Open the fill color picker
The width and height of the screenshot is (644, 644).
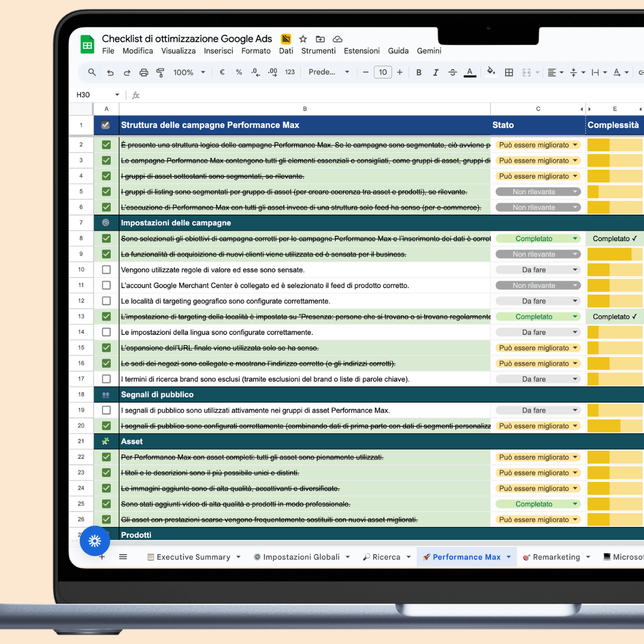491,72
